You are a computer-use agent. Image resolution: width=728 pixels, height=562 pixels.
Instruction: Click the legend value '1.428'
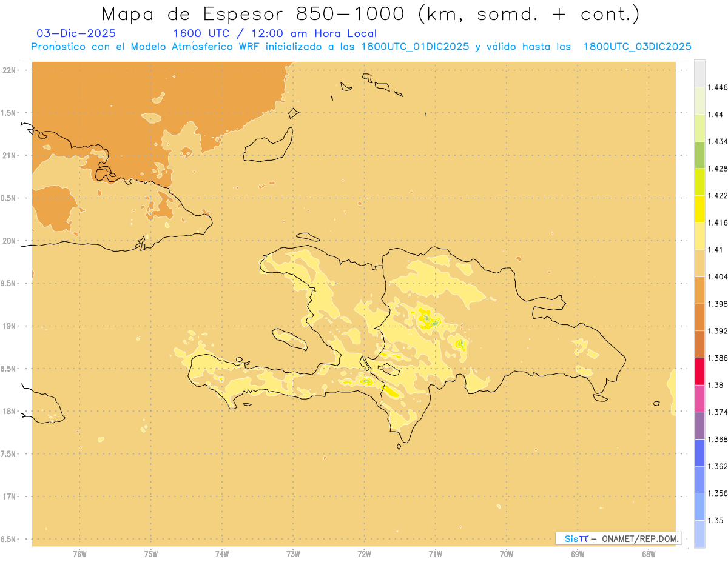click(717, 169)
